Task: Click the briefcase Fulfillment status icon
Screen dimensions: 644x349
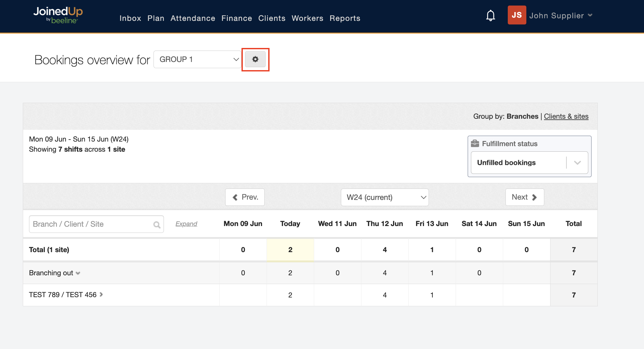Action: coord(475,144)
